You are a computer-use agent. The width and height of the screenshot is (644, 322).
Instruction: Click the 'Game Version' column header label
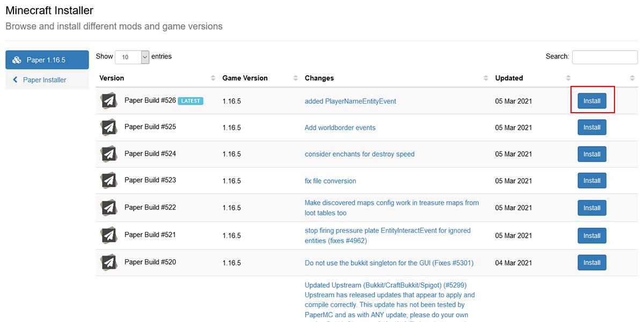[245, 78]
